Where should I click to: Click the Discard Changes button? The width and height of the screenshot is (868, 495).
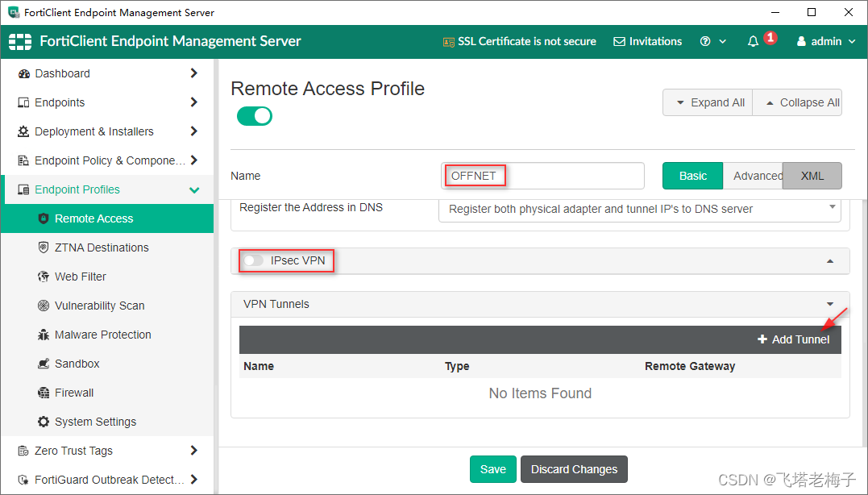[574, 469]
